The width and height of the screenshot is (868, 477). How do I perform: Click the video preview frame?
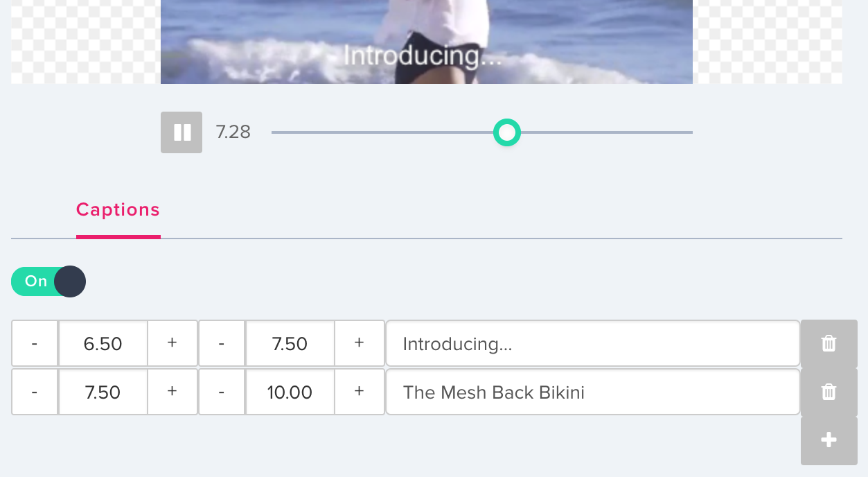click(426, 42)
